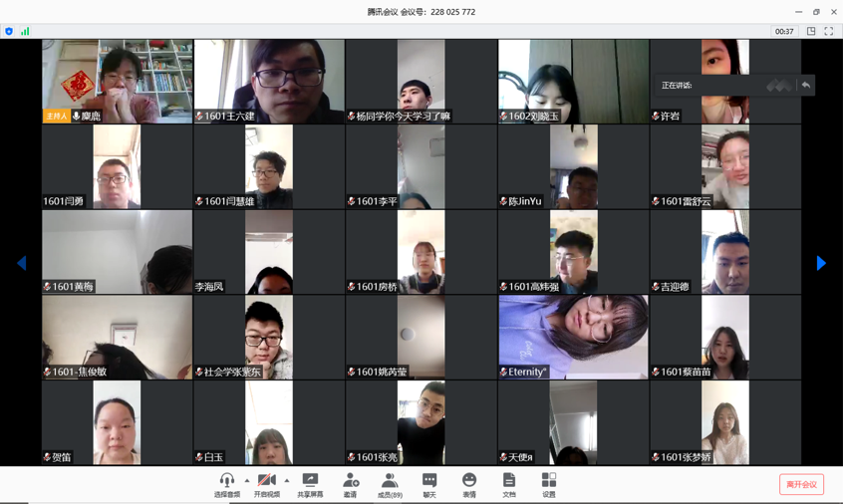Open the Invite participants option
843x504 pixels.
coord(350,482)
